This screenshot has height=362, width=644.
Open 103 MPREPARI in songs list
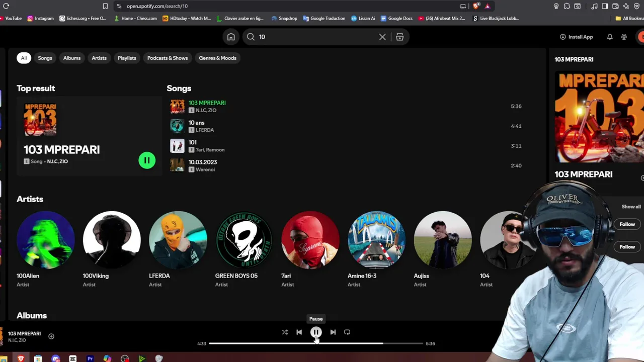pos(207,103)
